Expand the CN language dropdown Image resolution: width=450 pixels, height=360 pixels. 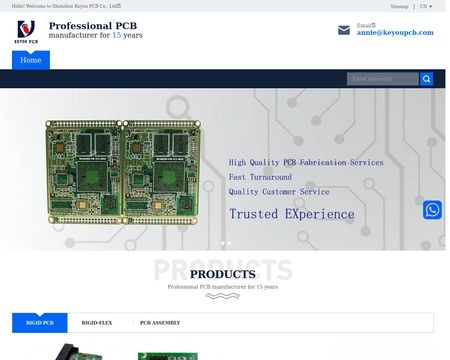426,6
